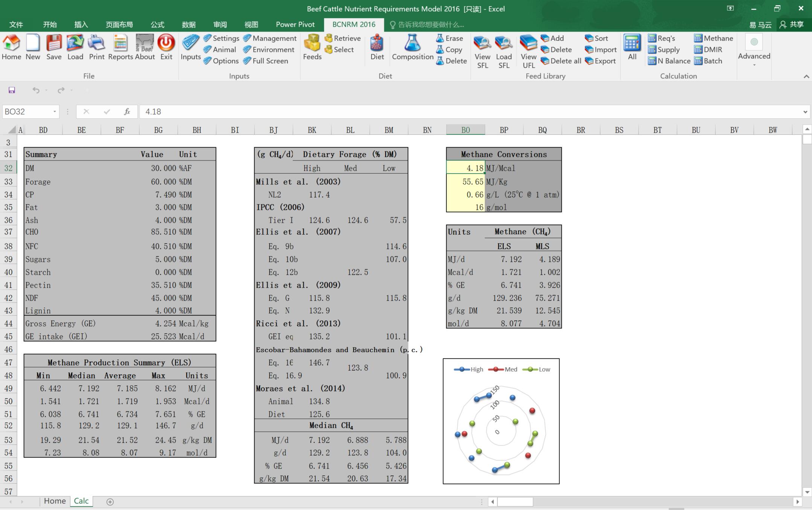
Task: Open the Feeds icon
Action: tap(312, 47)
